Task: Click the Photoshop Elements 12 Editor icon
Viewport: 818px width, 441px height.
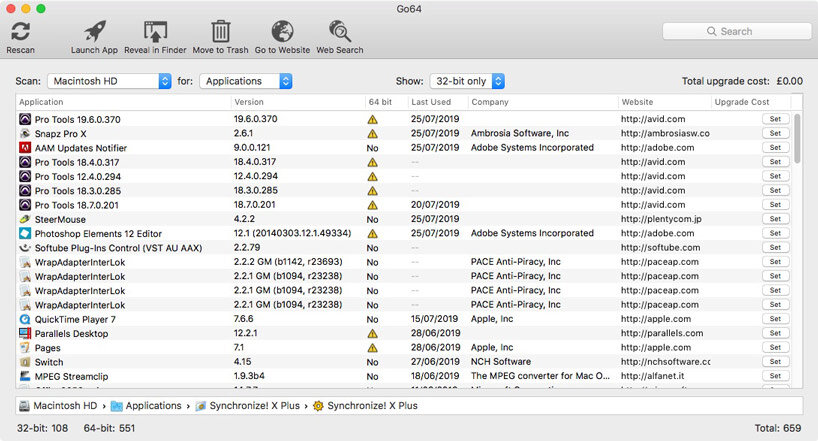Action: (x=25, y=233)
